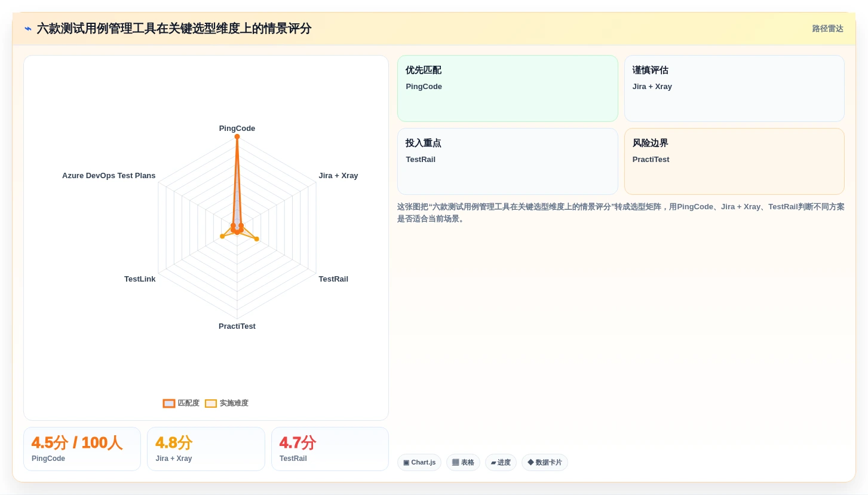The height and width of the screenshot is (495, 868).
Task: Click the TestRail radar axis label
Action: click(x=333, y=279)
